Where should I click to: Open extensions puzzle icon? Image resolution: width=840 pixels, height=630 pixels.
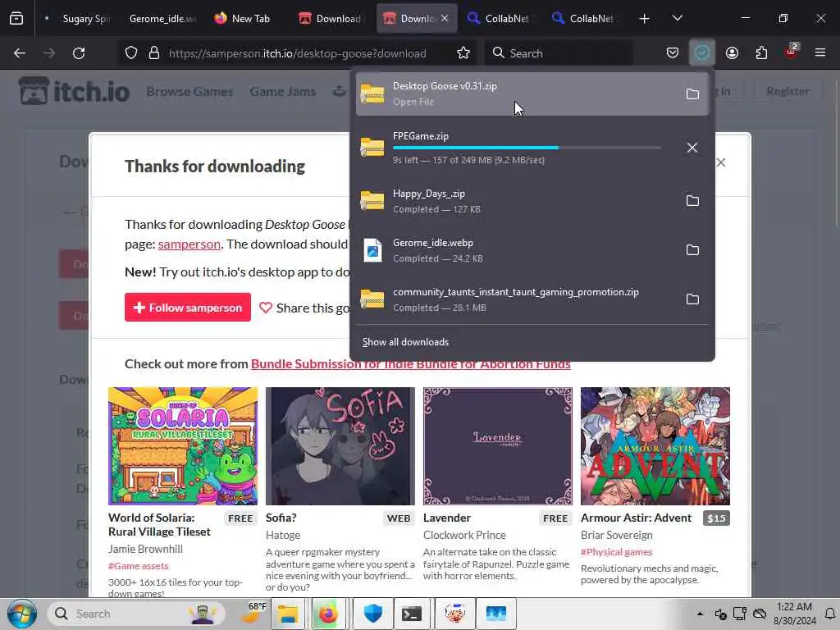coord(761,53)
